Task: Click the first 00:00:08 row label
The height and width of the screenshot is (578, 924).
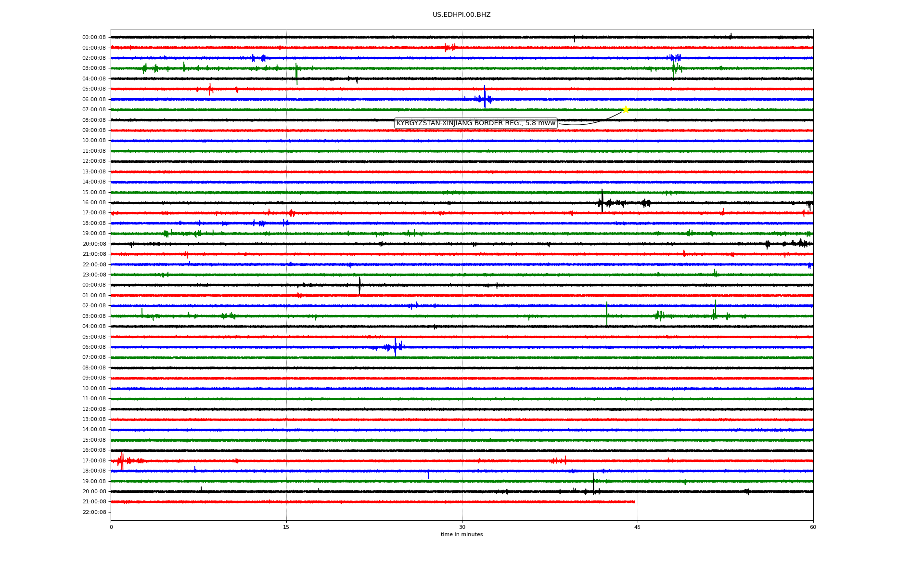Action: 94,38
